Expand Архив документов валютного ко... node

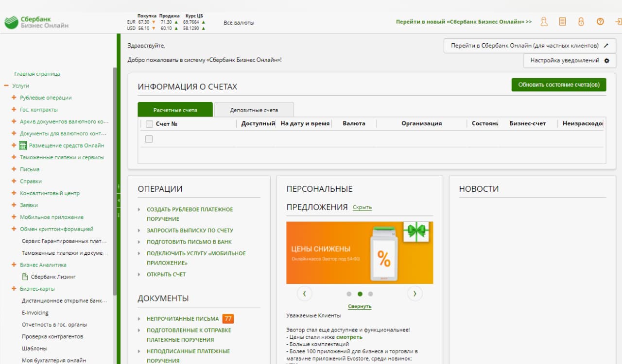(x=14, y=121)
